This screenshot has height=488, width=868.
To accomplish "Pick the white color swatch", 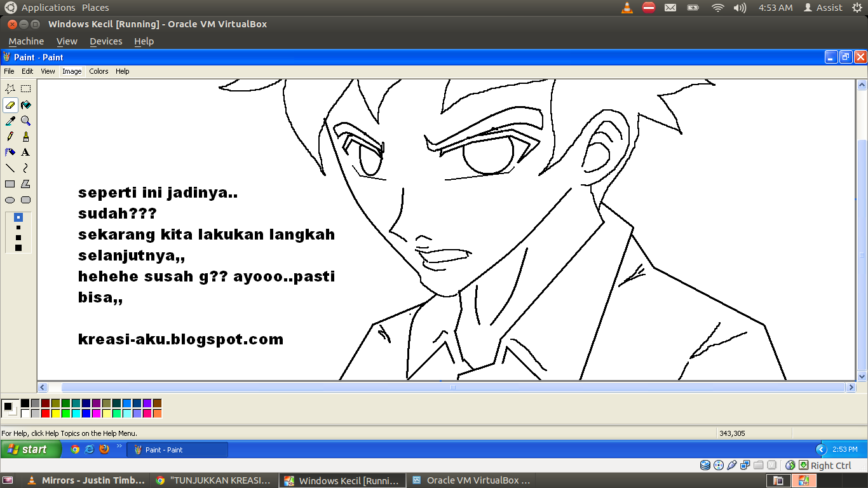I will click(25, 413).
